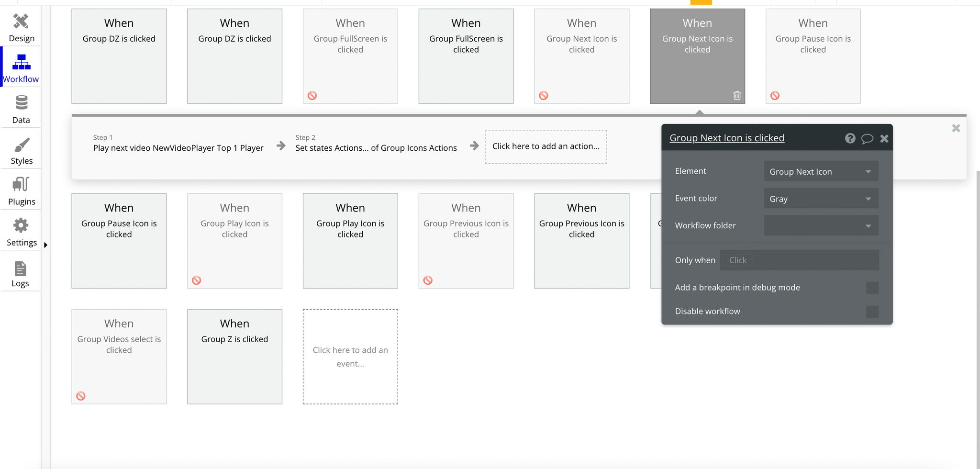The width and height of the screenshot is (980, 469).
Task: Close the workflow actions strip
Action: tap(956, 128)
